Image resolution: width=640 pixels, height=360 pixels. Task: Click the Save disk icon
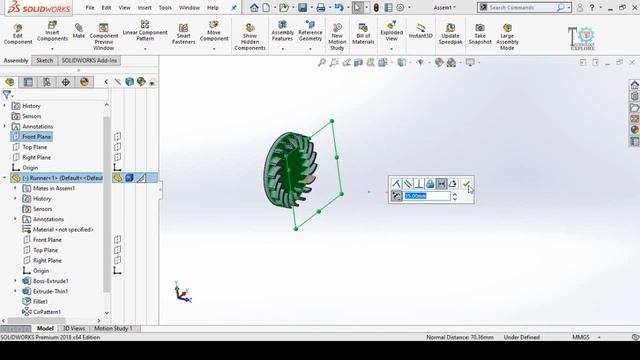[x=302, y=7]
